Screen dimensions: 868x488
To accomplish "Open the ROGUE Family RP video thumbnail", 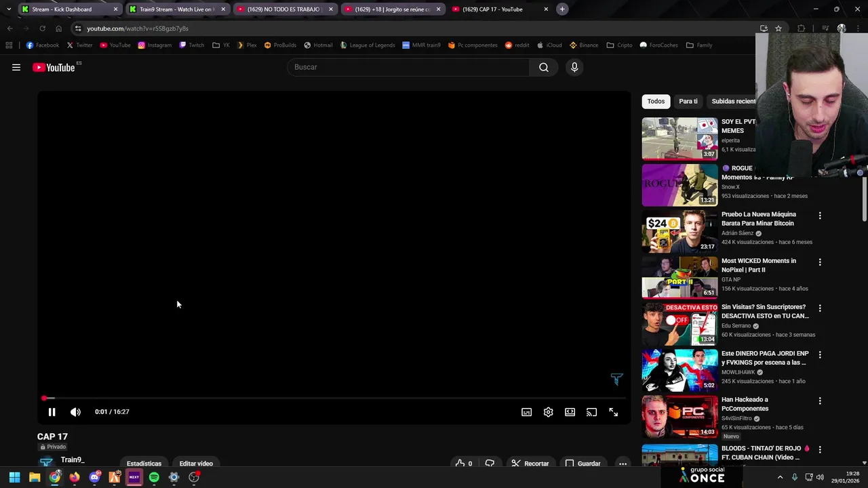I will (x=679, y=185).
